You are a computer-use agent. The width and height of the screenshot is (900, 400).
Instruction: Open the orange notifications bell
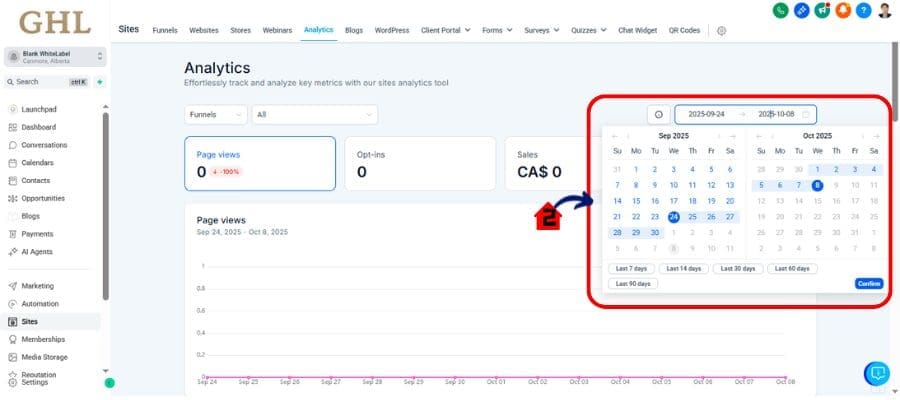coord(843,10)
